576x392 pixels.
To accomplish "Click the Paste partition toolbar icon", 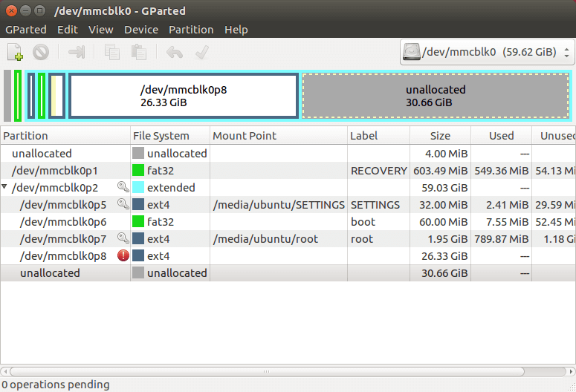I will tap(138, 52).
